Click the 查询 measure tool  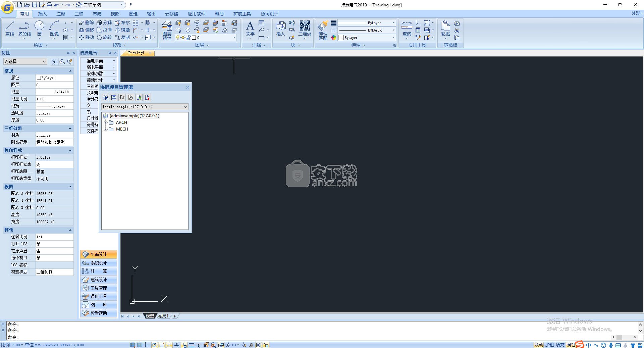pos(407,29)
